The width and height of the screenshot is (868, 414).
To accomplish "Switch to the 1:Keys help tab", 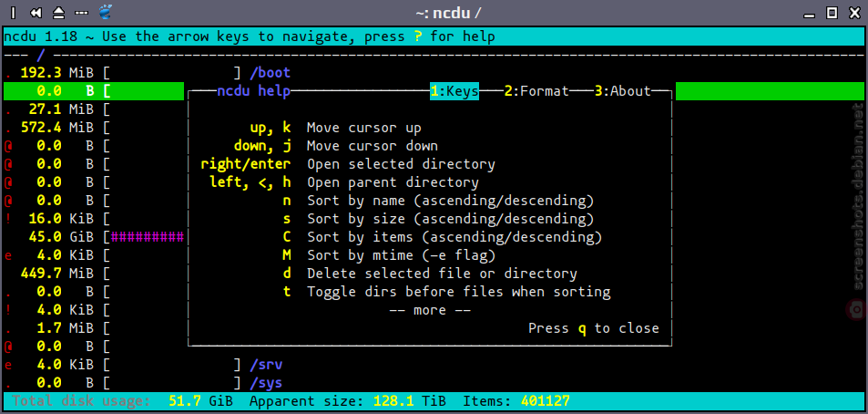I will coord(454,91).
